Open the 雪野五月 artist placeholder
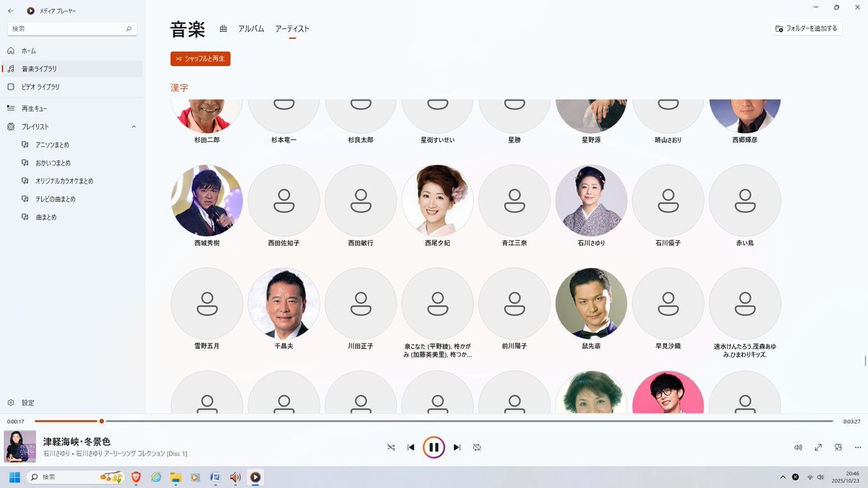This screenshot has height=488, width=868. click(x=207, y=304)
